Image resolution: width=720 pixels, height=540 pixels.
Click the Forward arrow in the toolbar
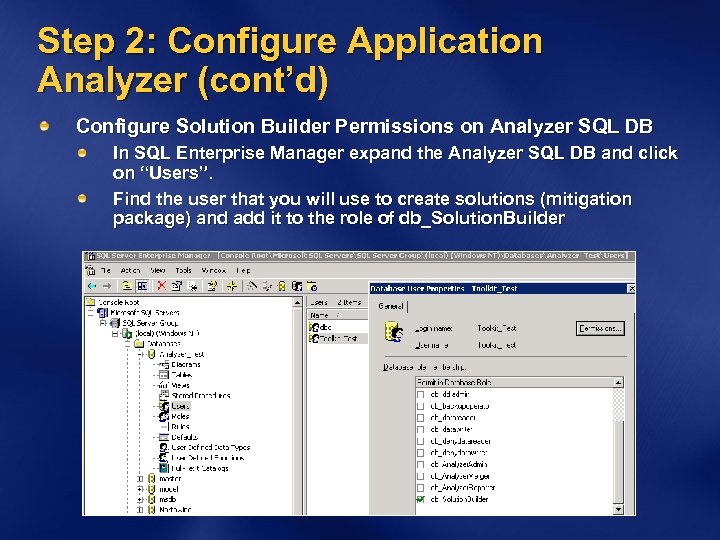pos(107,286)
